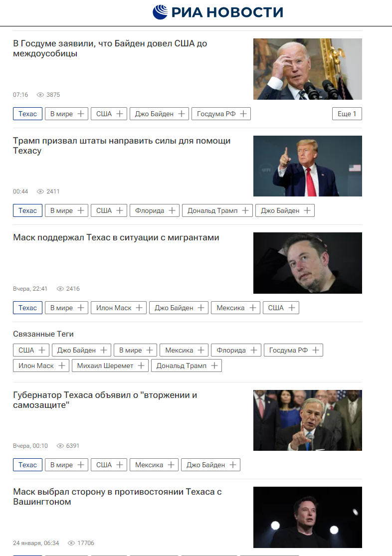Toggle Техас tag under Musk migrants article
This screenshot has height=556, width=392.
(27, 308)
